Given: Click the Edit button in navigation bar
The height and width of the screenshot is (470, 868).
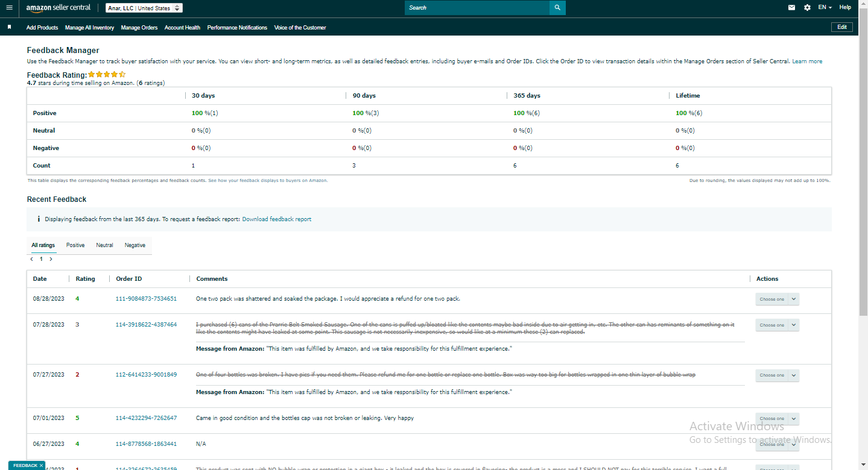Looking at the screenshot, I should pyautogui.click(x=842, y=27).
